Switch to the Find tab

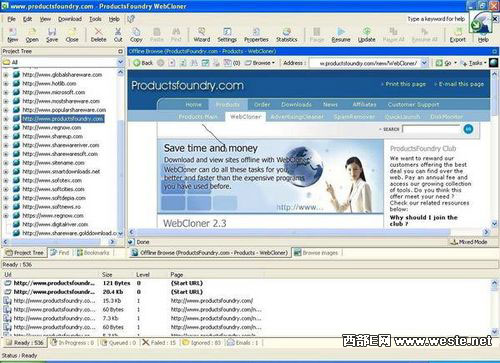coord(60,253)
